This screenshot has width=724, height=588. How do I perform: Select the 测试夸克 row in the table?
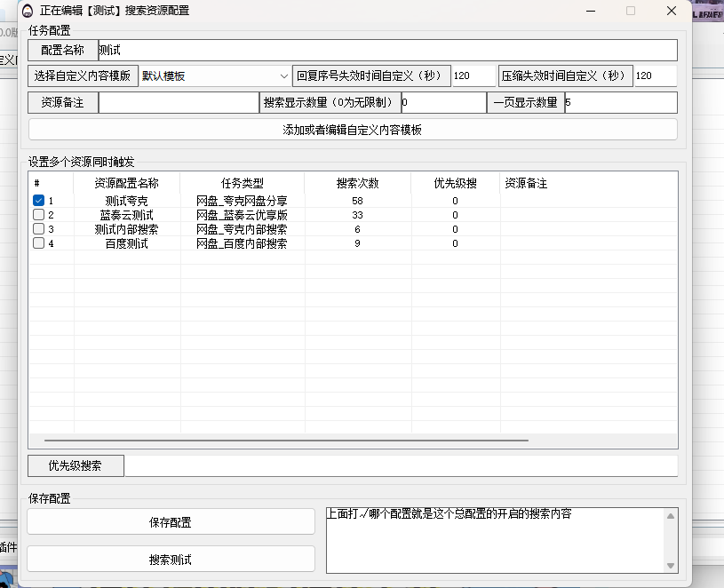tap(124, 200)
